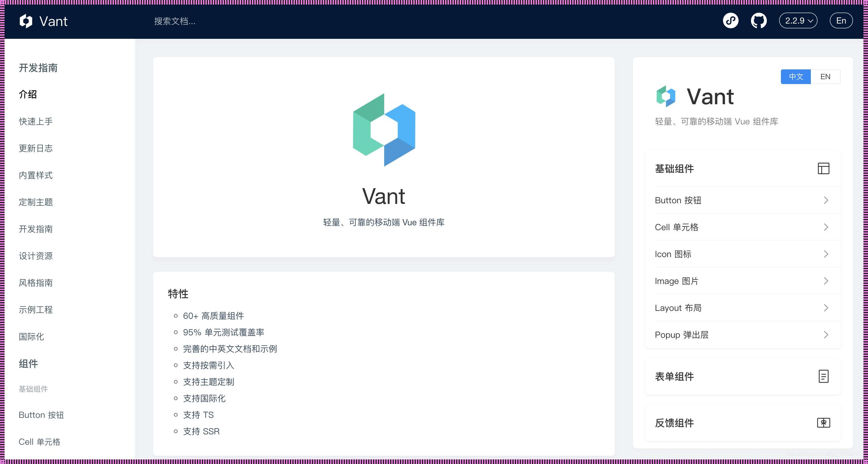Click '支持 TS' list item
The height and width of the screenshot is (464, 868).
pos(198,415)
